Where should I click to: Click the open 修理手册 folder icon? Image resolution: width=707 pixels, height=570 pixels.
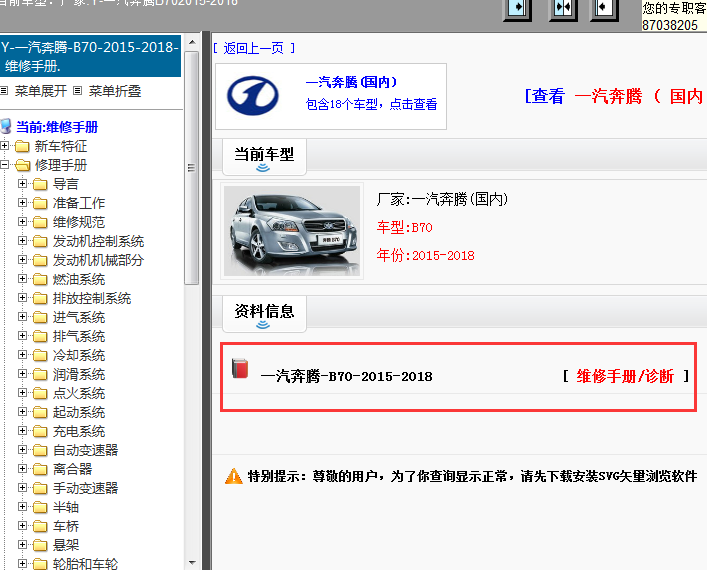pyautogui.click(x=23, y=165)
